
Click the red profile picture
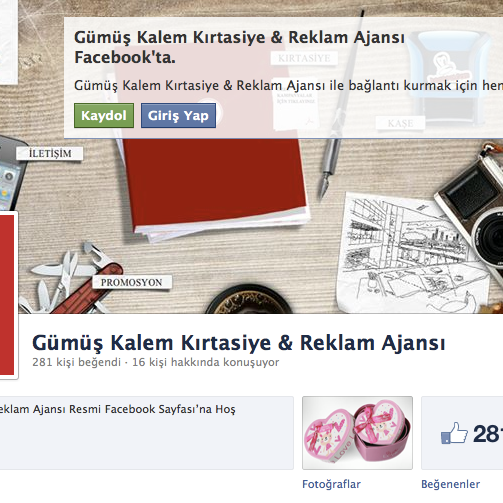(7, 295)
